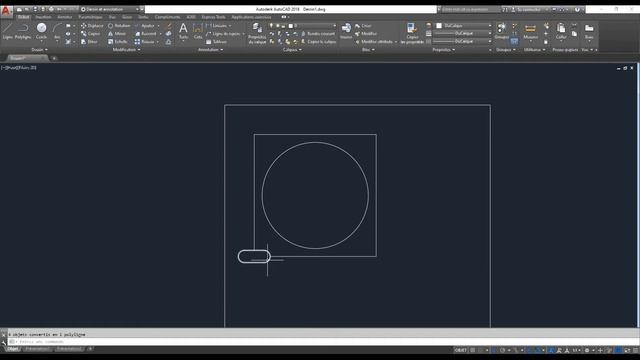Viewport: 640px width, 360px height.
Task: Open the Objet model layout tab
Action: point(13,349)
